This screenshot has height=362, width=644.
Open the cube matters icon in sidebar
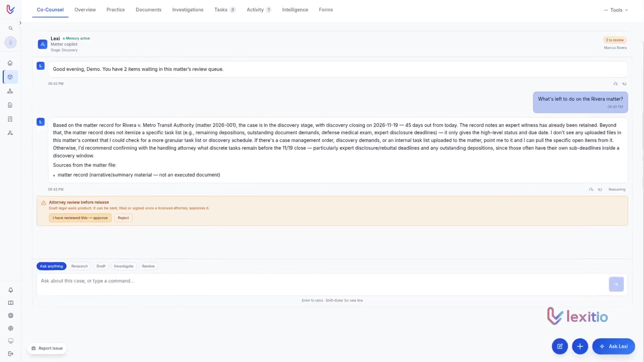[x=10, y=77]
